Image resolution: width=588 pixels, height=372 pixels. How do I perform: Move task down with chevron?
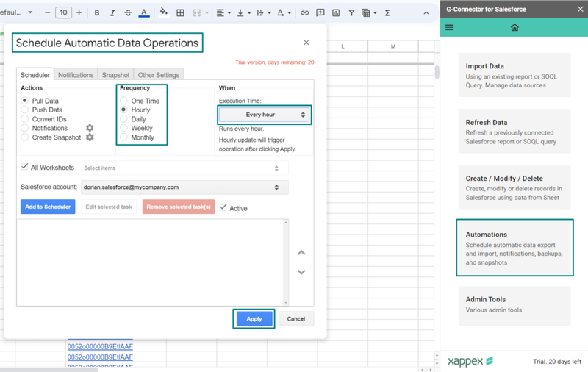pos(301,272)
